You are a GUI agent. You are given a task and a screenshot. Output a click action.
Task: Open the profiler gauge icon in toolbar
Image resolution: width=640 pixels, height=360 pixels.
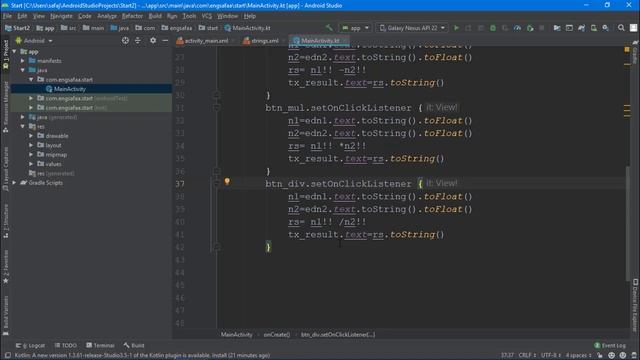[518, 28]
